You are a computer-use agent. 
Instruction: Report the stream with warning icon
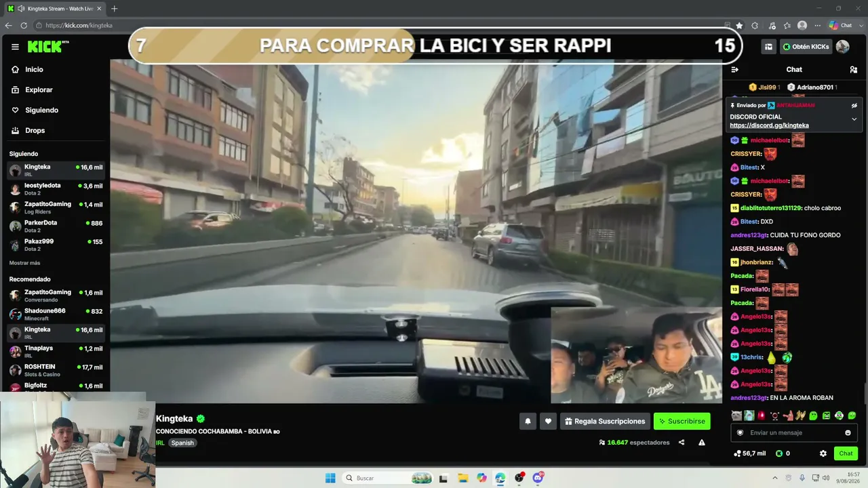click(702, 443)
